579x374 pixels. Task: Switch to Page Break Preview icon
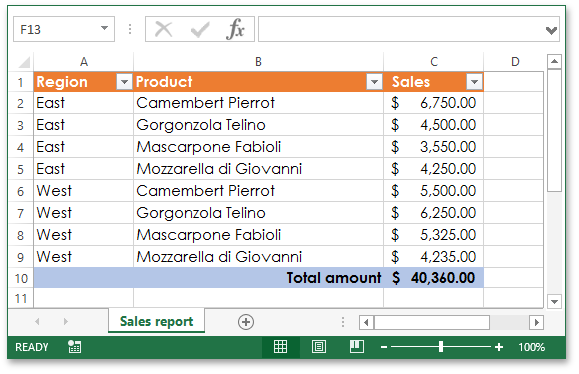357,347
